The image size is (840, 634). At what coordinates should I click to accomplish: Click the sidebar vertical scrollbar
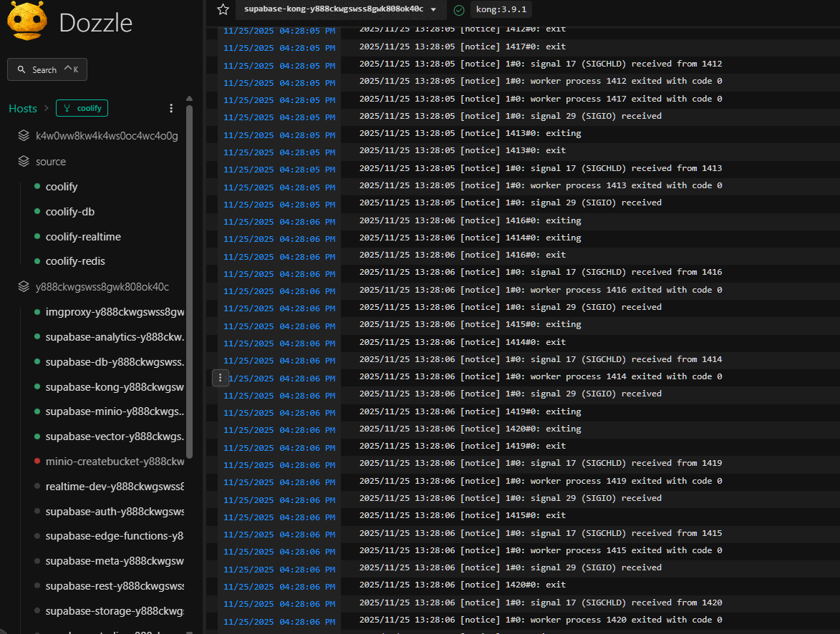[x=189, y=281]
